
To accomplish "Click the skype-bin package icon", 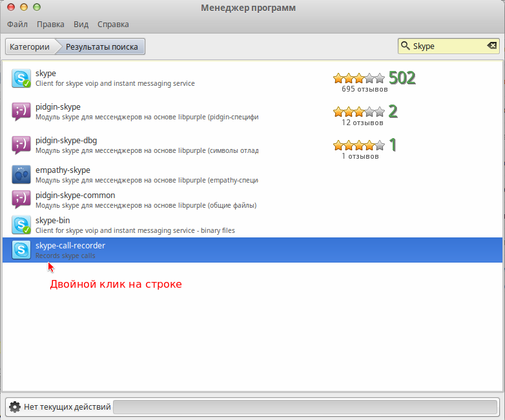I will 21,225.
